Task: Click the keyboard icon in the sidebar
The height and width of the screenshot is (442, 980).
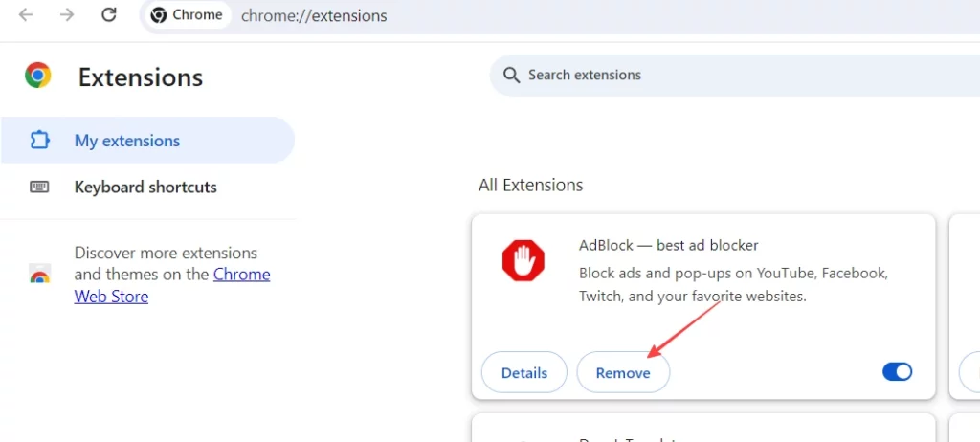Action: (x=39, y=187)
